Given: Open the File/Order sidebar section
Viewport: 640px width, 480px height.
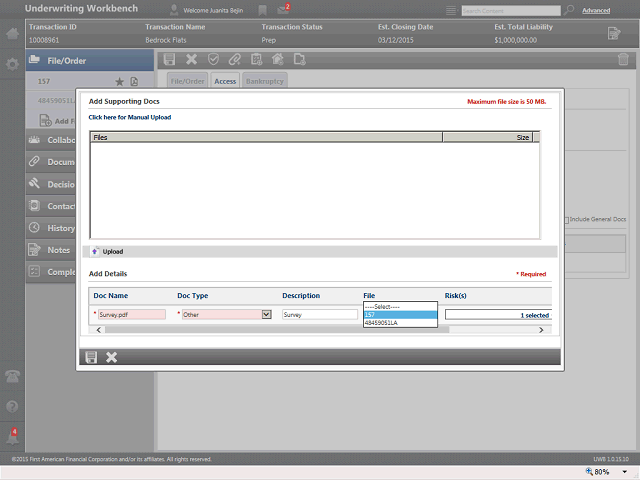Looking at the screenshot, I should point(90,61).
